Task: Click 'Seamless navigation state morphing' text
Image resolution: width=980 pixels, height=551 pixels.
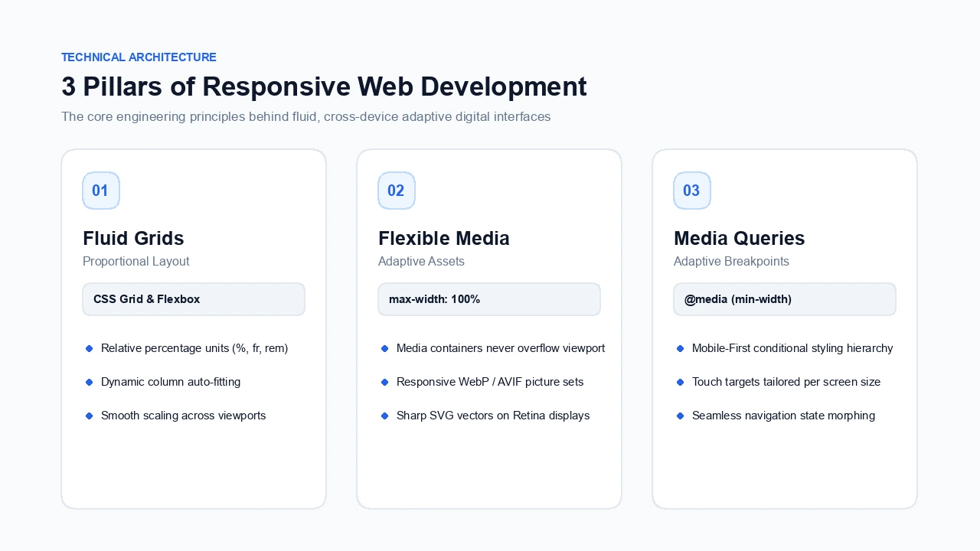Action: pyautogui.click(x=783, y=416)
